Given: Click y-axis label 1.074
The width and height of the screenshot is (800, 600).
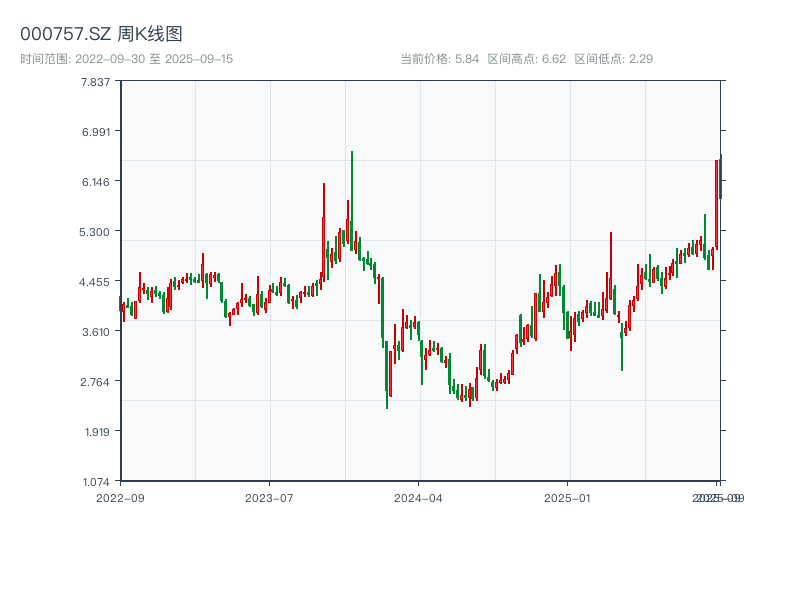Looking at the screenshot, I should pyautogui.click(x=96, y=482).
